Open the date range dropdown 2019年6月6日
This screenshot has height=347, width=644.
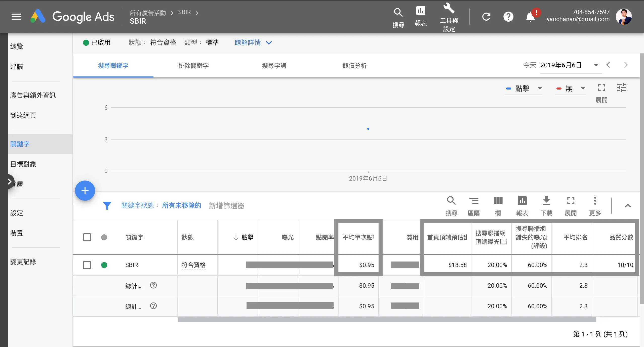point(571,65)
